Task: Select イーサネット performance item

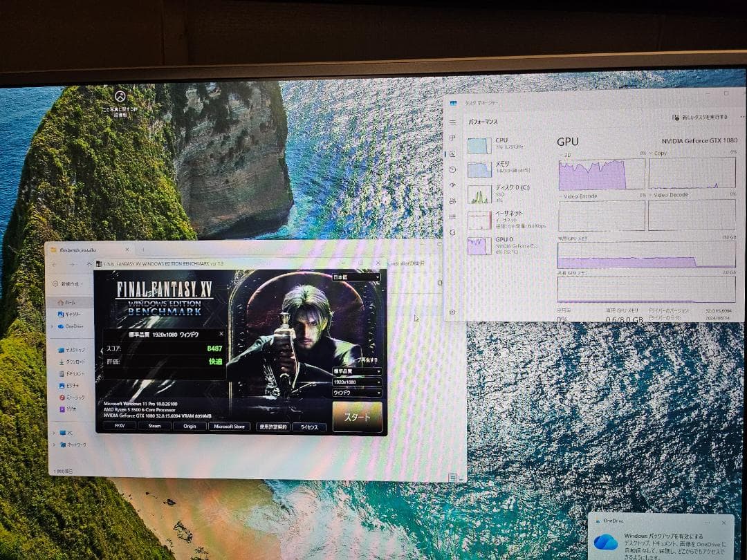Action: [x=508, y=220]
